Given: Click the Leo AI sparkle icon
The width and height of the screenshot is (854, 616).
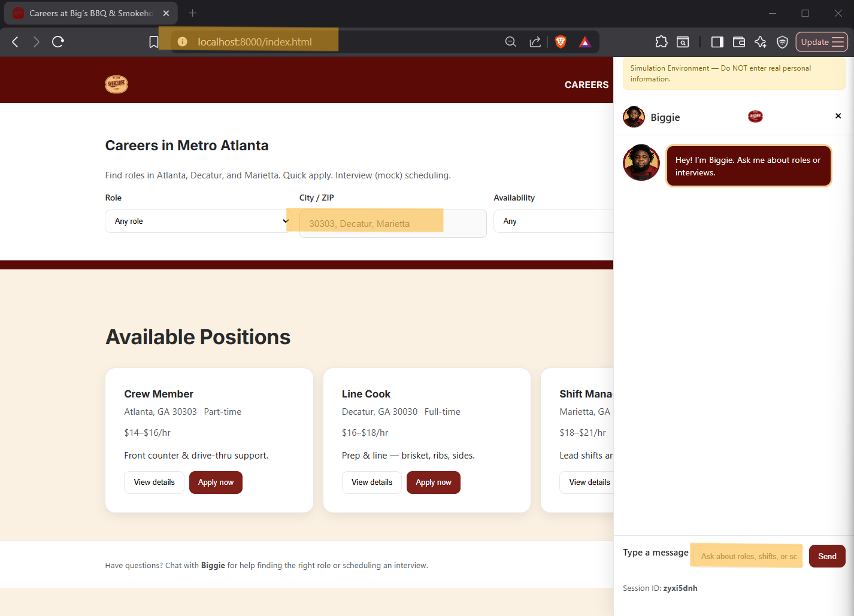Looking at the screenshot, I should (761, 42).
